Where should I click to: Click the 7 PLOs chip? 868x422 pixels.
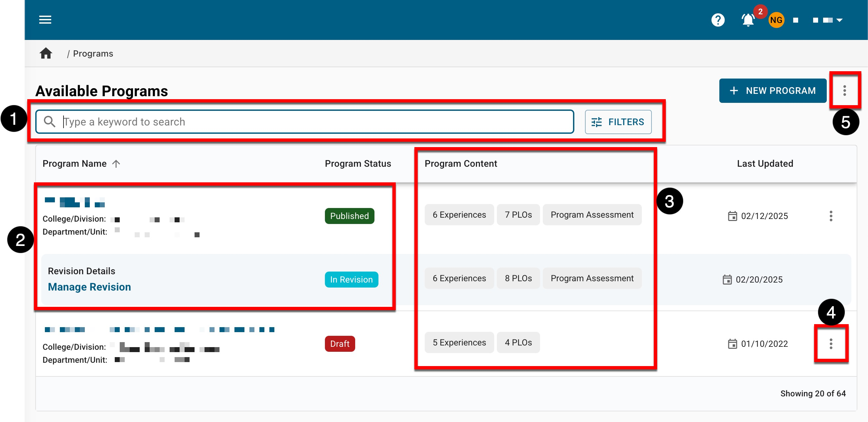(518, 215)
